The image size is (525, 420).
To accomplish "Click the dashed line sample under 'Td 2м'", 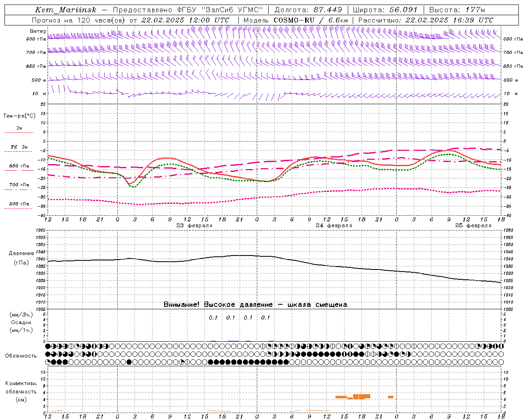I will tap(19, 152).
